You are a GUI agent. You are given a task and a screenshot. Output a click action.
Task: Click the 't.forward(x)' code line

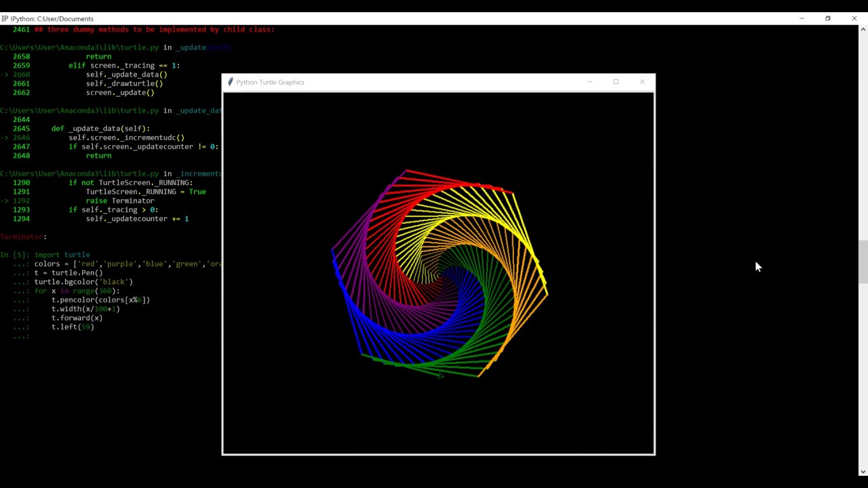click(x=77, y=318)
